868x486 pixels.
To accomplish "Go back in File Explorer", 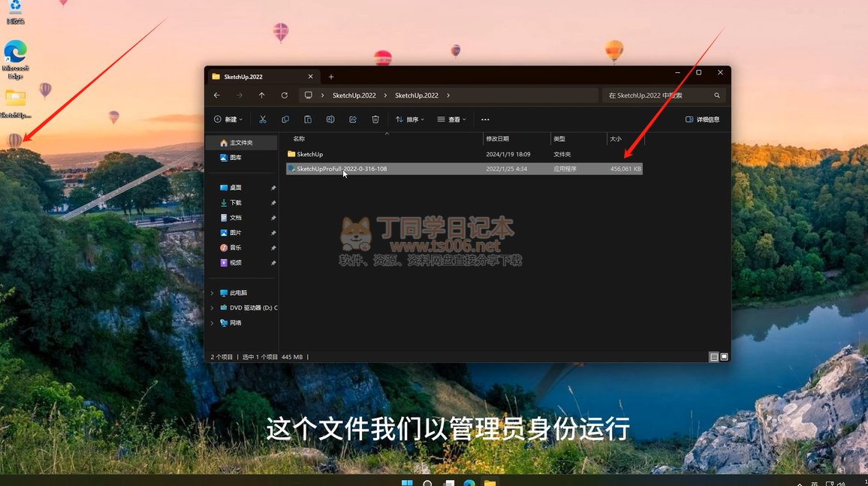I will pos(217,95).
